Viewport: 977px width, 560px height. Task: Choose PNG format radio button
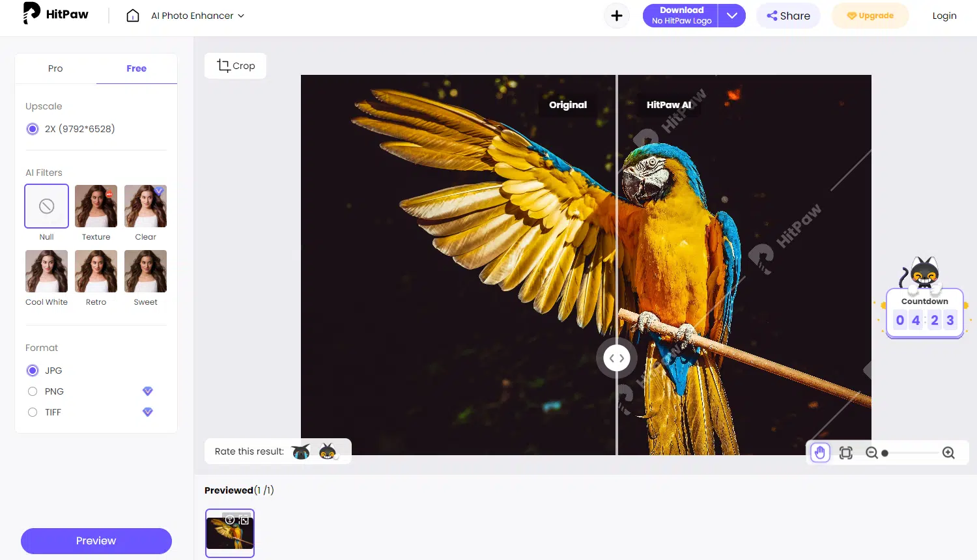coord(33,391)
